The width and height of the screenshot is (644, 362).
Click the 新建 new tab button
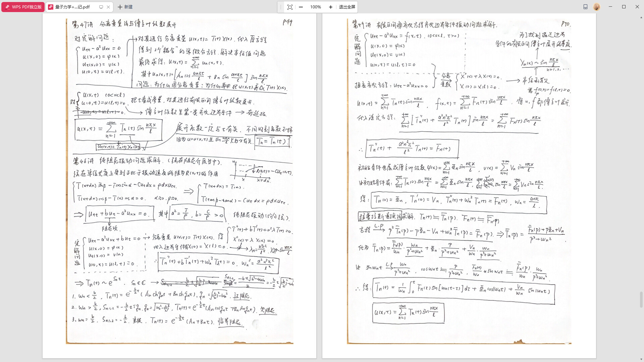tap(125, 7)
